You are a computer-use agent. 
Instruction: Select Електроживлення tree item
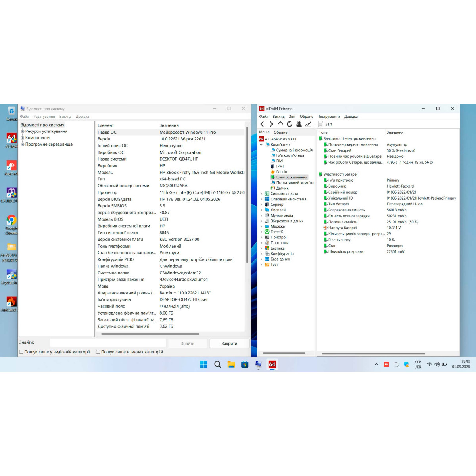(x=292, y=177)
